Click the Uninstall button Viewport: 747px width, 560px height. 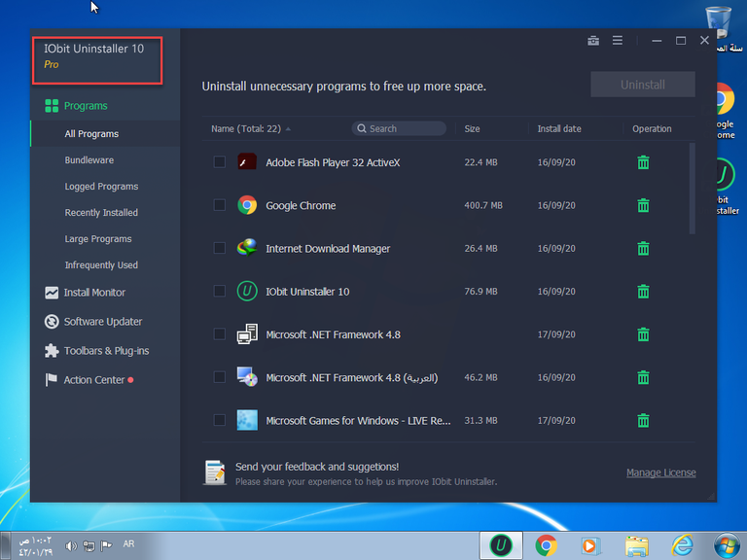(x=643, y=85)
